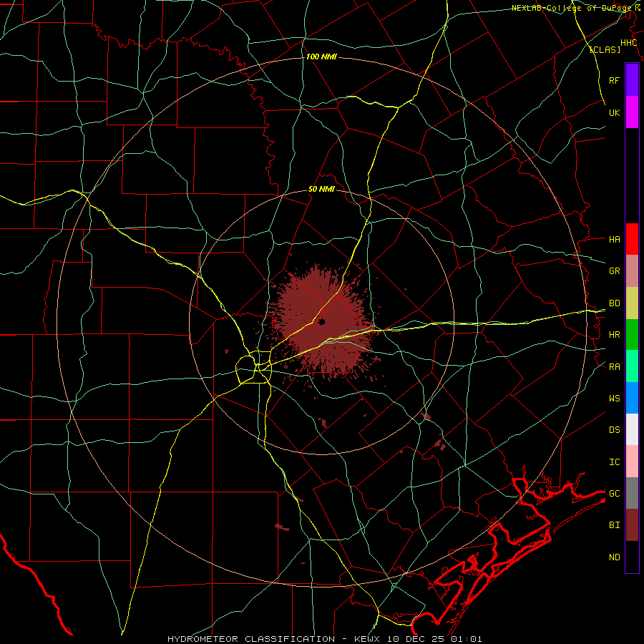Click the [CLAS] units label
This screenshot has width=644, height=644.
tap(605, 49)
